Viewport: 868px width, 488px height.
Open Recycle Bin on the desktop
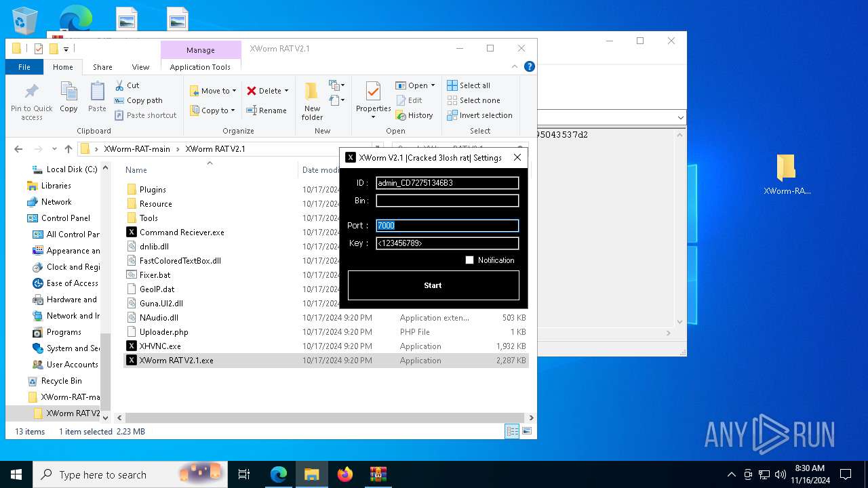(x=25, y=20)
